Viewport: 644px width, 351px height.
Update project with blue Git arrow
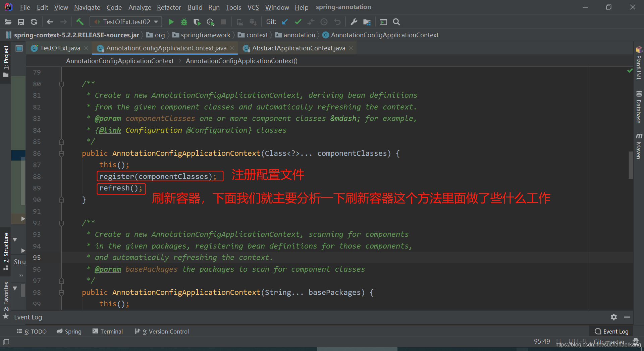pos(285,22)
